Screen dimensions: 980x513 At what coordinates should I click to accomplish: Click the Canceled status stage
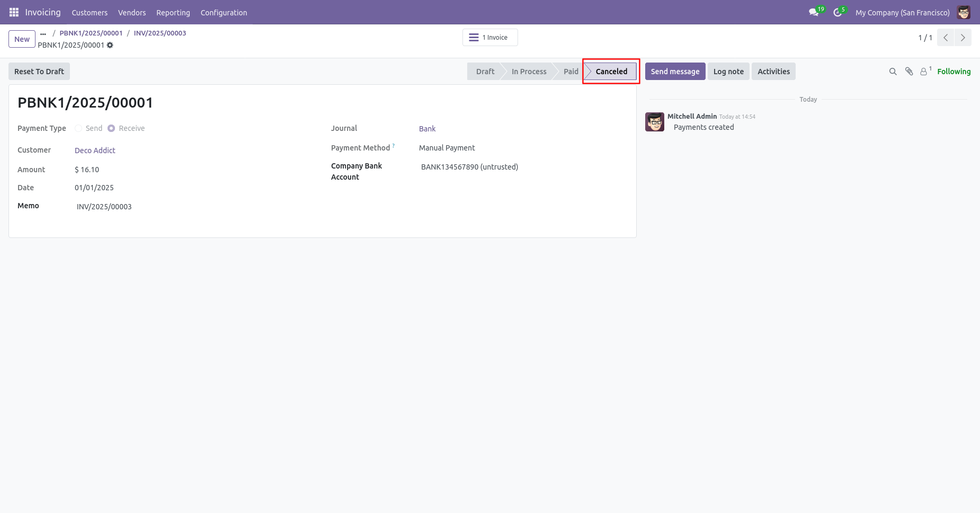pyautogui.click(x=611, y=72)
